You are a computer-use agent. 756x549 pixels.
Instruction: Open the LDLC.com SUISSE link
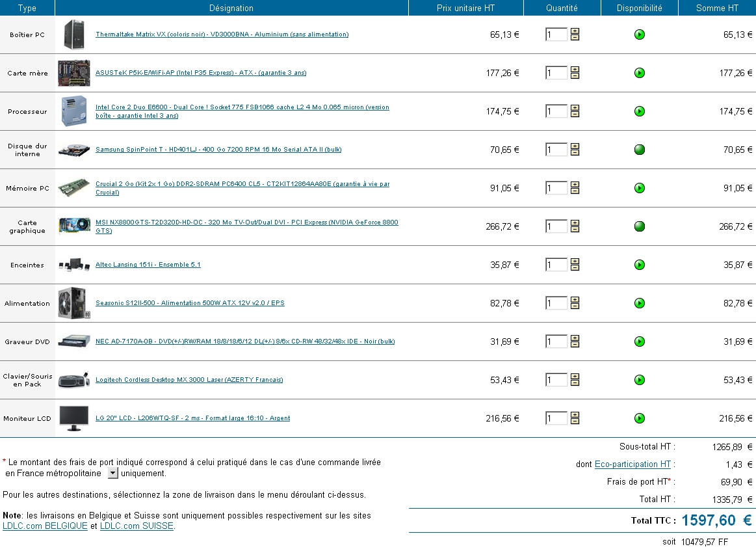click(137, 526)
